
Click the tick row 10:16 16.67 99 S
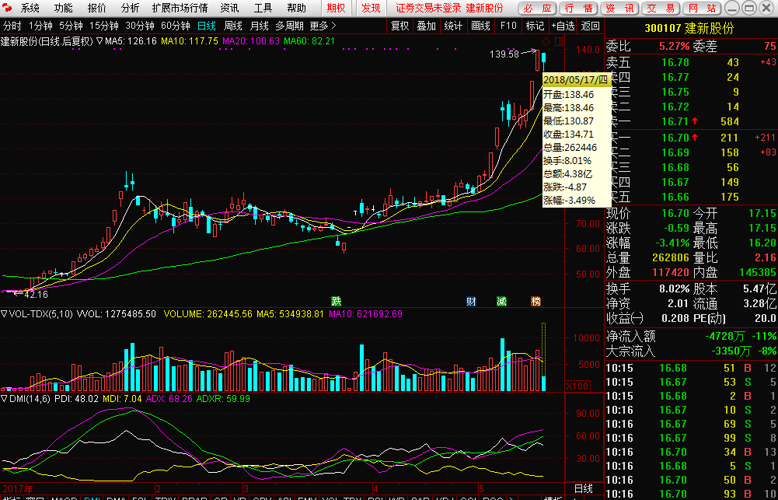691,438
